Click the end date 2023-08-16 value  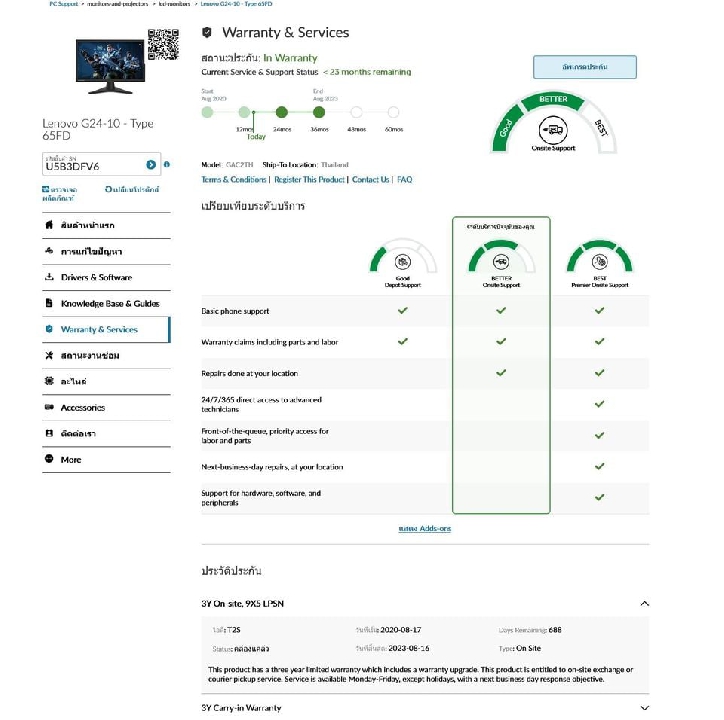(409, 648)
